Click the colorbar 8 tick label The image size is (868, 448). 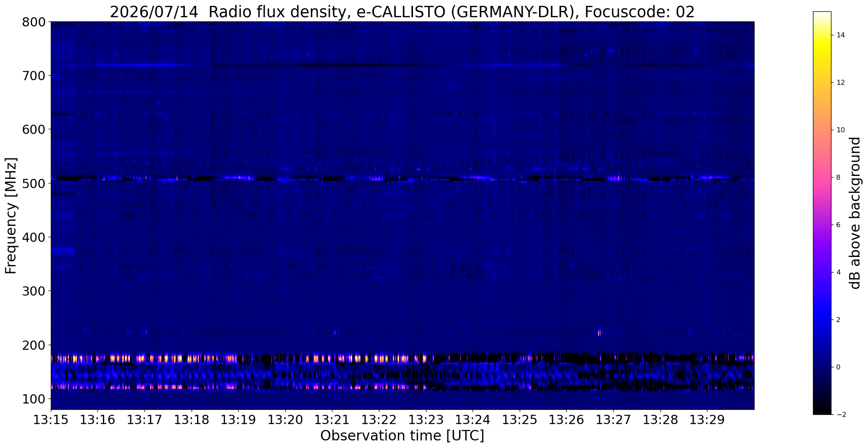(x=838, y=178)
